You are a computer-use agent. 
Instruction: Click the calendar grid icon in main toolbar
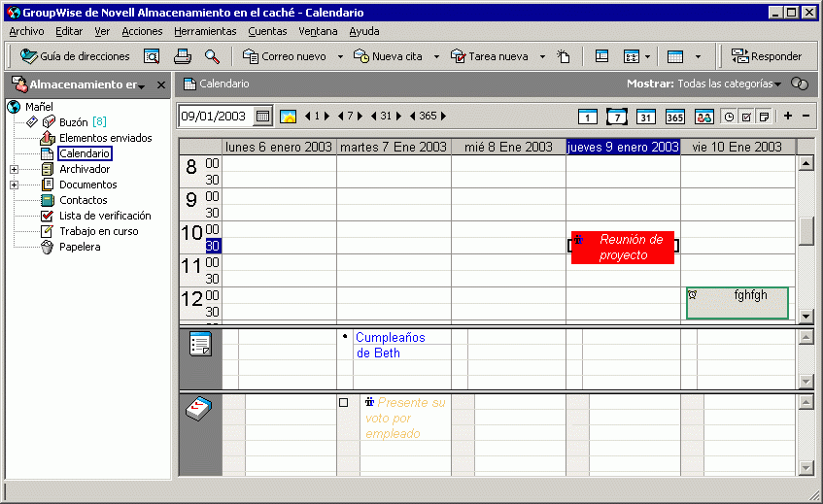(x=631, y=56)
